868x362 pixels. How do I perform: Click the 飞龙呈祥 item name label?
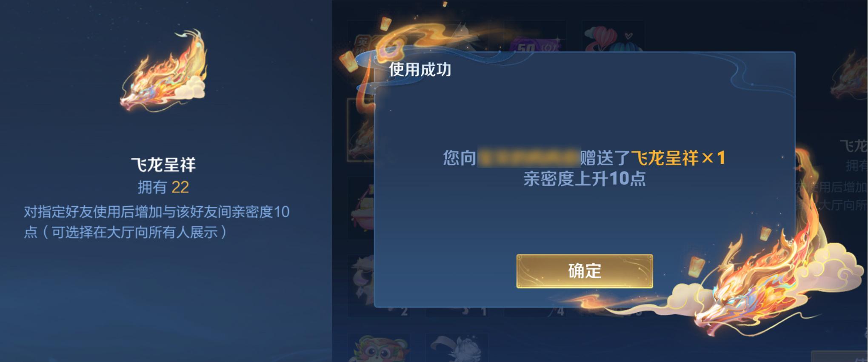[x=163, y=165]
